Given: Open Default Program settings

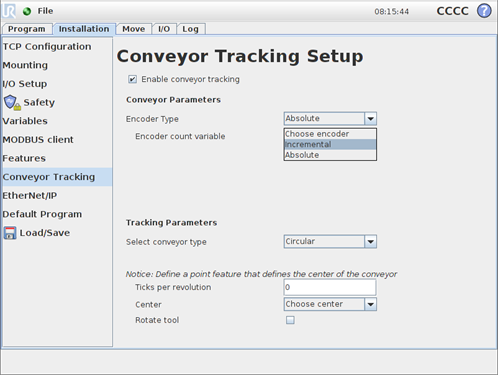Looking at the screenshot, I should pyautogui.click(x=57, y=214).
